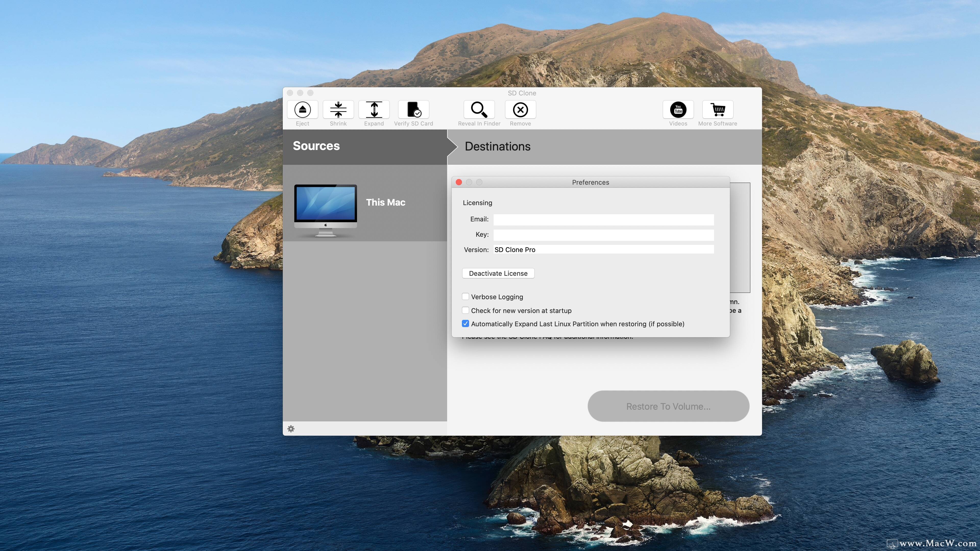
Task: Select the Shrink tool icon
Action: [338, 109]
